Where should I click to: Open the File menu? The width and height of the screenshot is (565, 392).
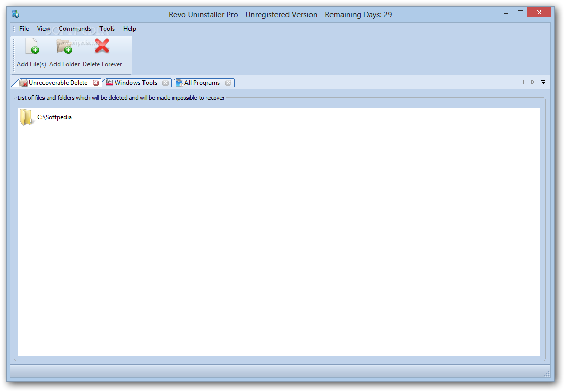coord(24,29)
